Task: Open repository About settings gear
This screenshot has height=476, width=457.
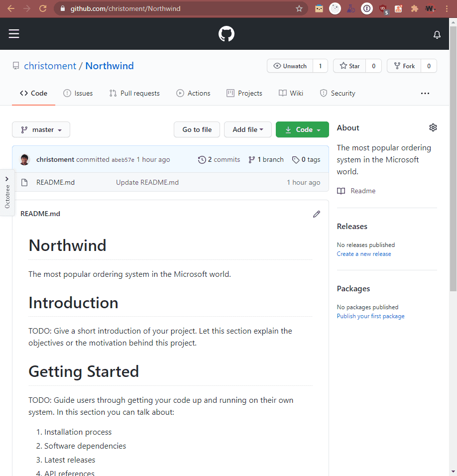Action: 433,128
